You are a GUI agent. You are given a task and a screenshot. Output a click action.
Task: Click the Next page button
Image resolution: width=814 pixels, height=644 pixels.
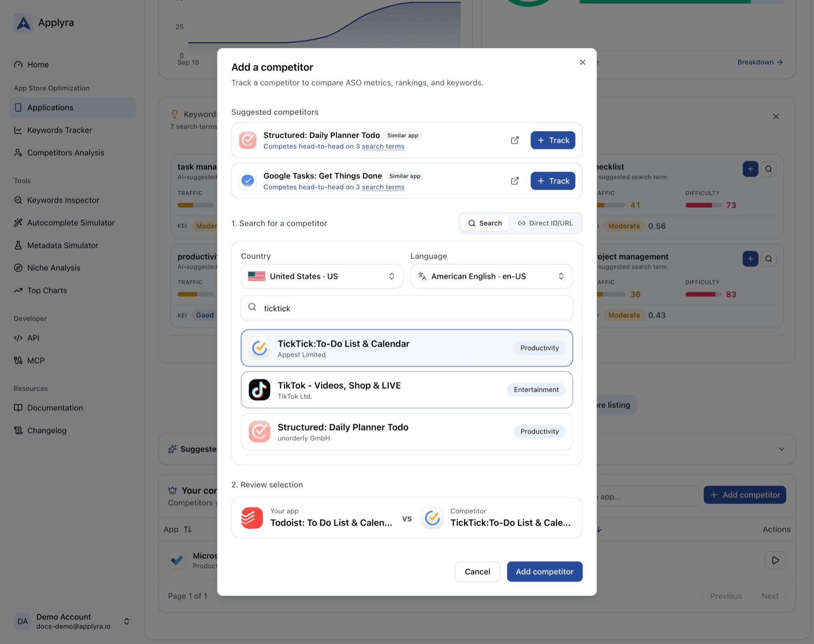[770, 596]
